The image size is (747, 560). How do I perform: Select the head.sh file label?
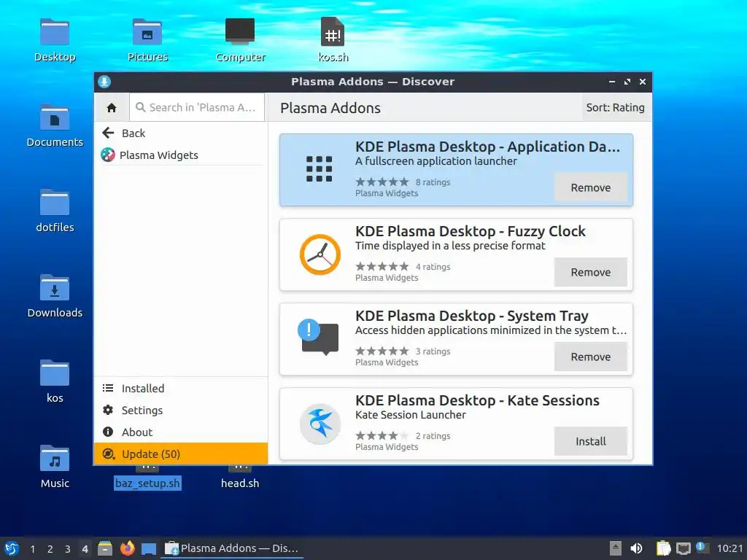pyautogui.click(x=240, y=483)
